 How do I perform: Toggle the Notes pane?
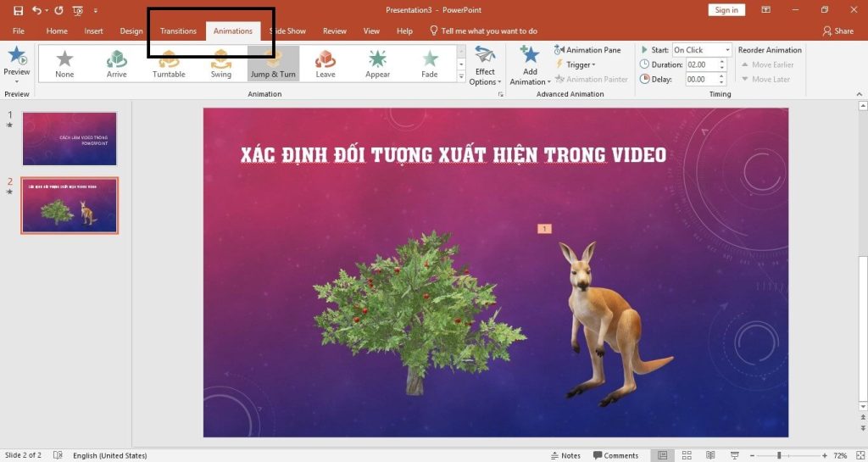[x=565, y=456]
